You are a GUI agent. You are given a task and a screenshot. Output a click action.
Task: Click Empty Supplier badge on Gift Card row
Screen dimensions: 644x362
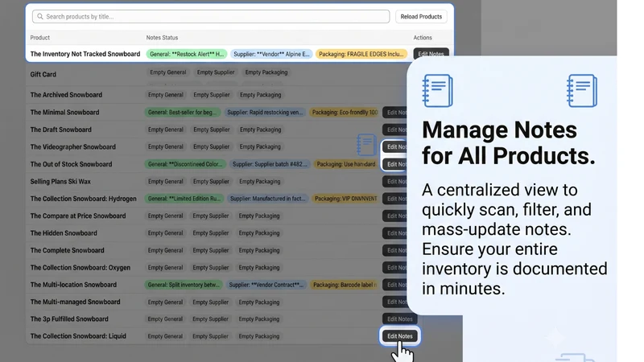click(x=216, y=72)
